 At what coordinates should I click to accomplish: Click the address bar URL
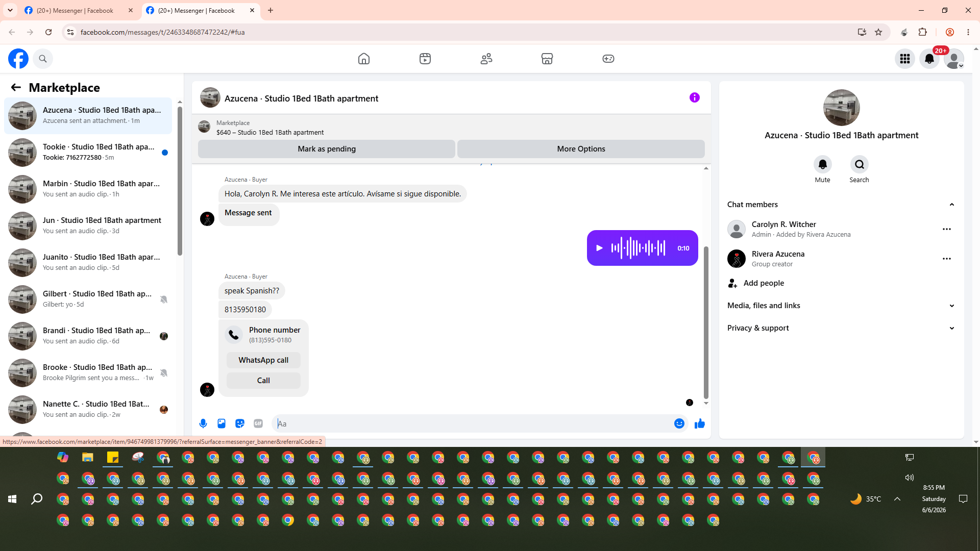(162, 32)
